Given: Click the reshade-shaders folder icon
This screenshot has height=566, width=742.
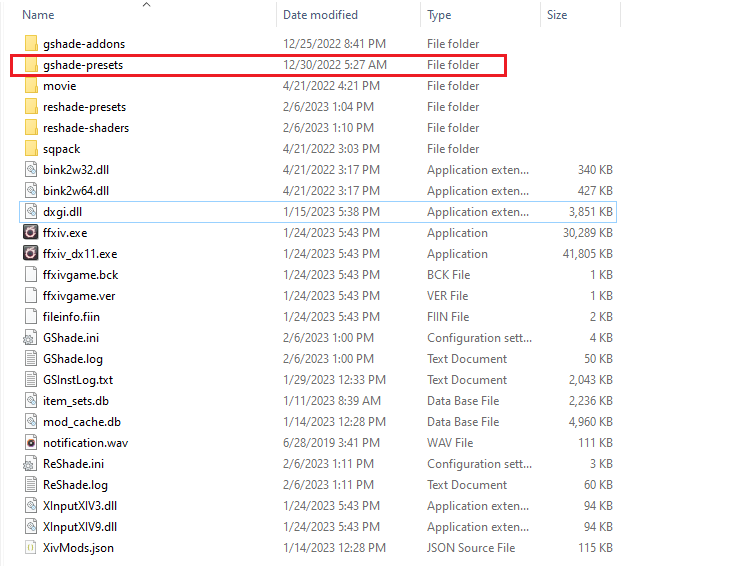Looking at the screenshot, I should (31, 128).
